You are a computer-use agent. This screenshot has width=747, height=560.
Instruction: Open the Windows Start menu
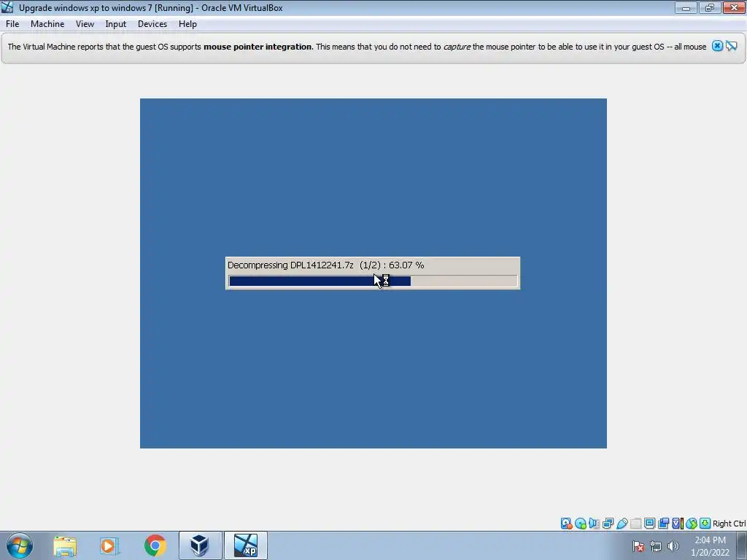pyautogui.click(x=20, y=545)
